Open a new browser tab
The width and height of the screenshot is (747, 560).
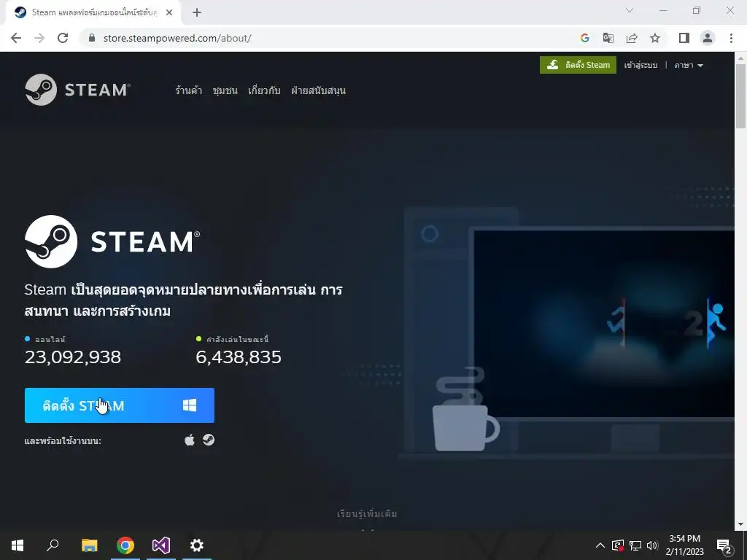point(197,12)
